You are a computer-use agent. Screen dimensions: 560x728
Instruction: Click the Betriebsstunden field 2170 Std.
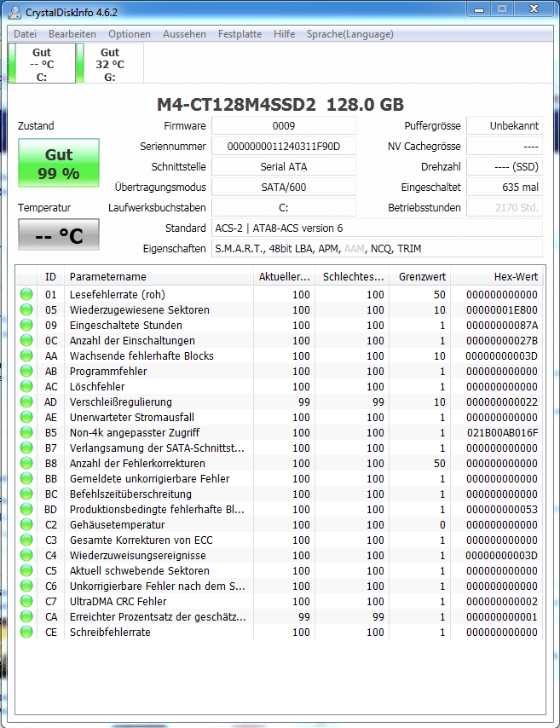[x=505, y=207]
